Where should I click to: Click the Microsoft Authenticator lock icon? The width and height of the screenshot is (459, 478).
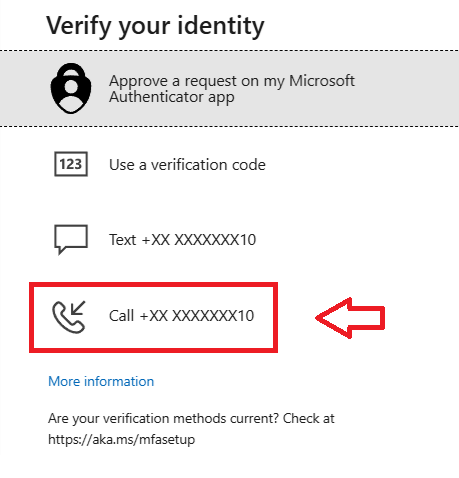71,89
